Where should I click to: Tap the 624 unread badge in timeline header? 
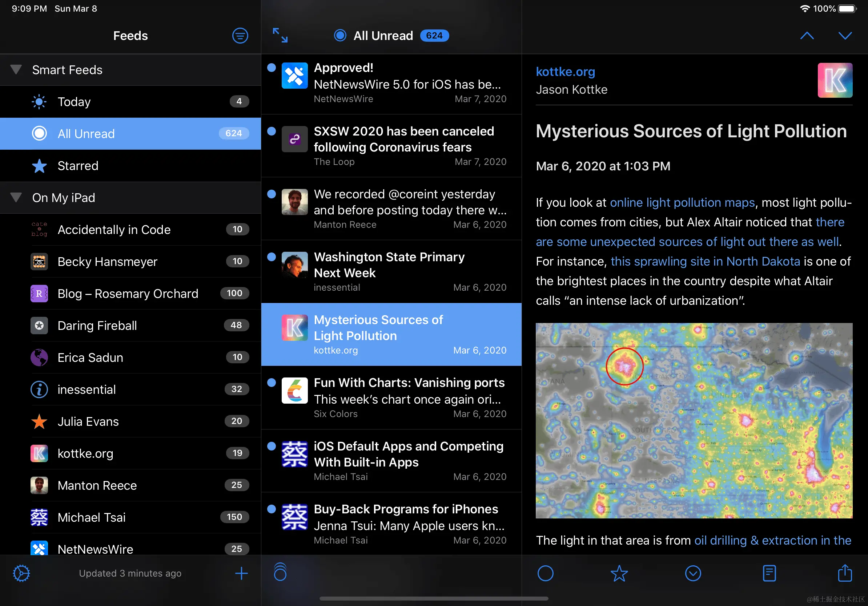pos(434,36)
